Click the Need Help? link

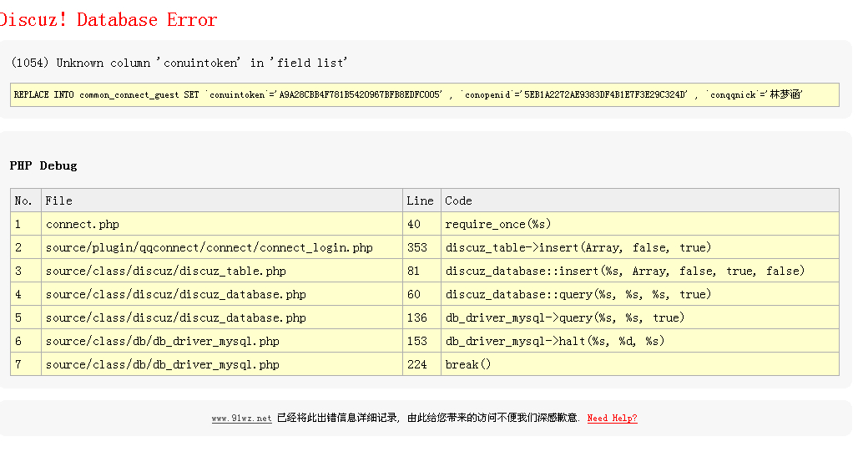tap(613, 419)
